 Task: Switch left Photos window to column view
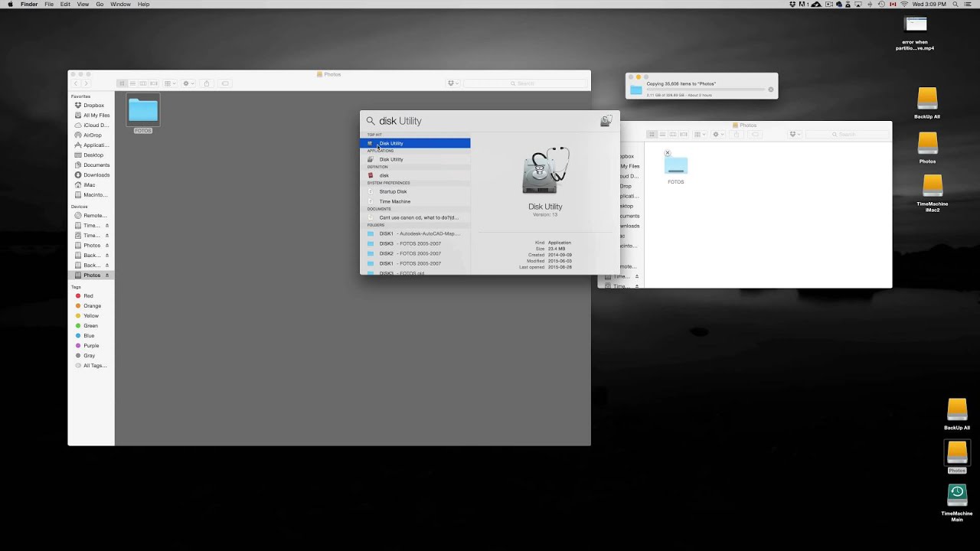tap(142, 83)
